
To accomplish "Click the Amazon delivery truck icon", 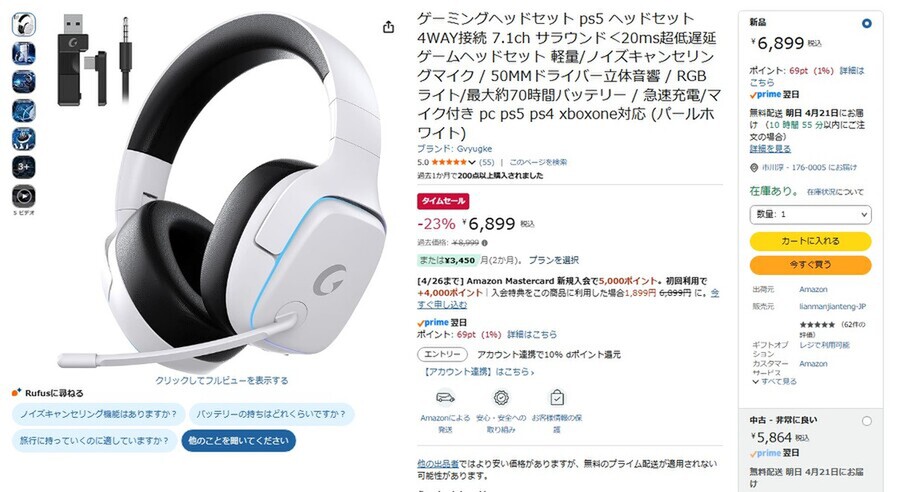I will [445, 397].
